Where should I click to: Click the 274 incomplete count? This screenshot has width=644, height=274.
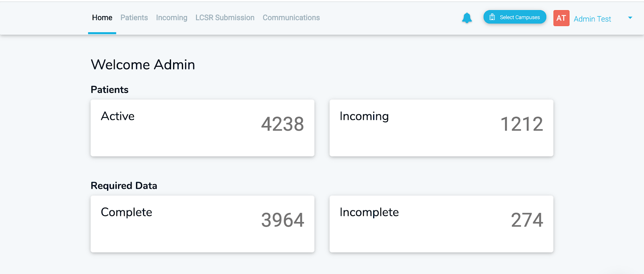point(527,220)
